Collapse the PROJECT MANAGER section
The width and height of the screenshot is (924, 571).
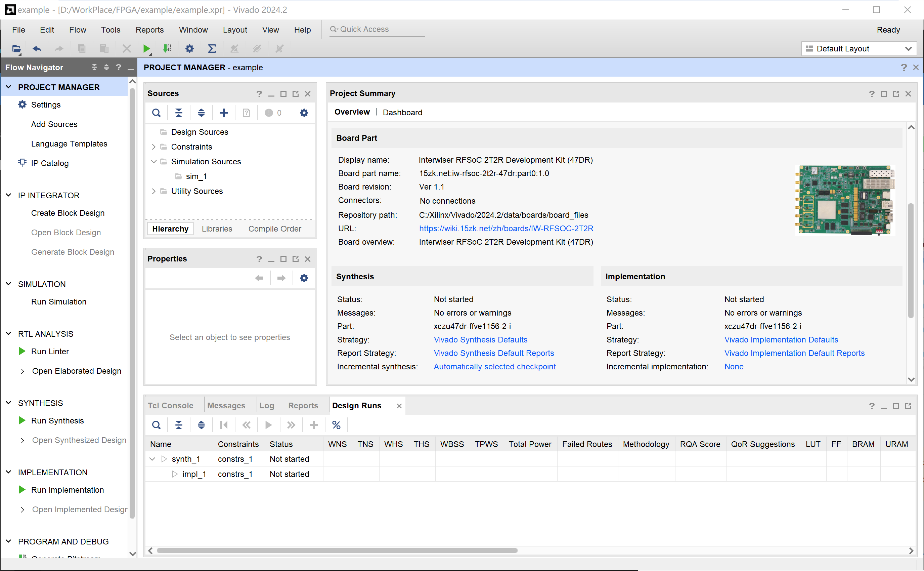8,87
